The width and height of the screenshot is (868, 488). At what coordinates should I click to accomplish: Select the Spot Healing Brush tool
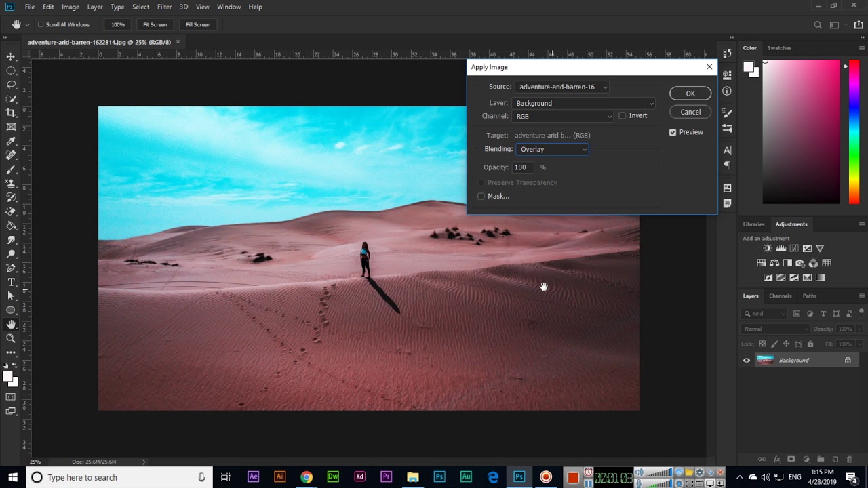click(x=11, y=155)
